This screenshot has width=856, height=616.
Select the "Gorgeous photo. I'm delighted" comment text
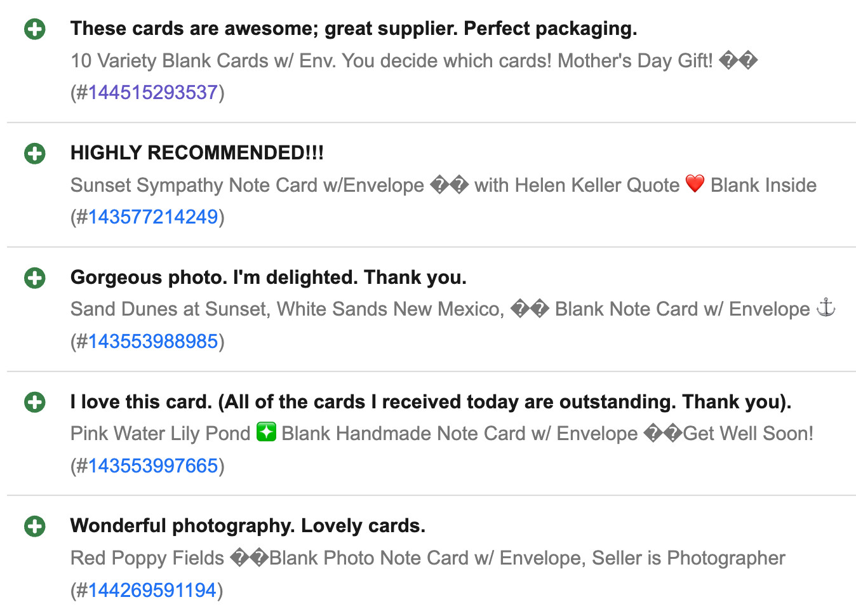pos(269,278)
